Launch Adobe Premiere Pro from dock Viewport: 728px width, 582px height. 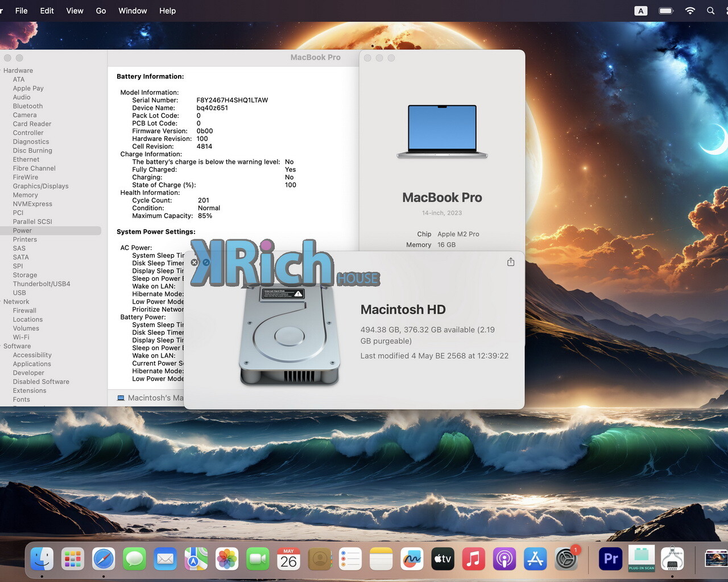(611, 559)
